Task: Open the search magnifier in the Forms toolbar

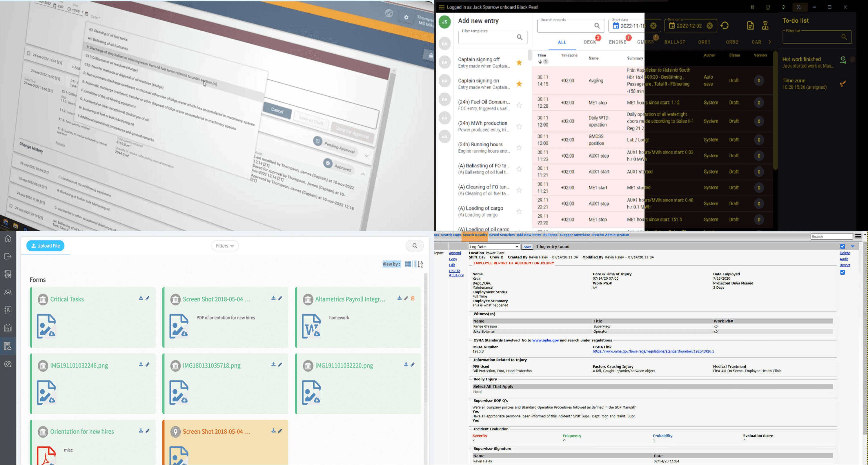Action: [415, 245]
